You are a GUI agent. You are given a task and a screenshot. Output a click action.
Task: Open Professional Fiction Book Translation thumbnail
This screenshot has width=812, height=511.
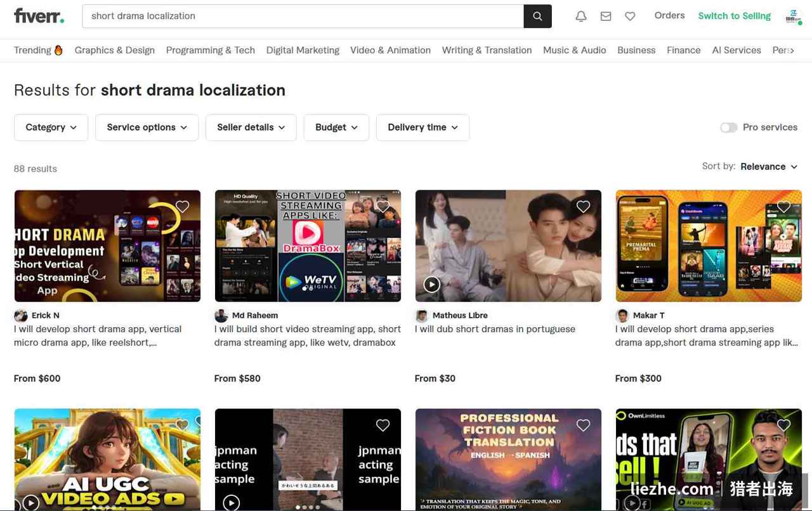point(508,460)
